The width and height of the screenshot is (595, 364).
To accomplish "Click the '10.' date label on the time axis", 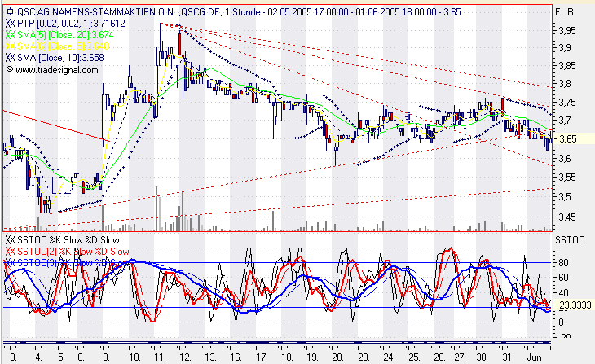I will [134, 357].
